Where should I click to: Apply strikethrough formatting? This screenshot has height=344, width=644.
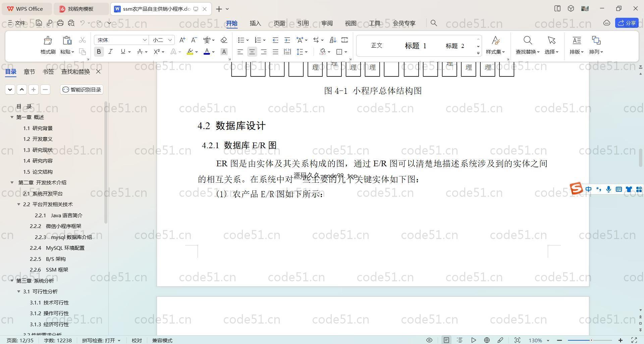[x=140, y=52]
